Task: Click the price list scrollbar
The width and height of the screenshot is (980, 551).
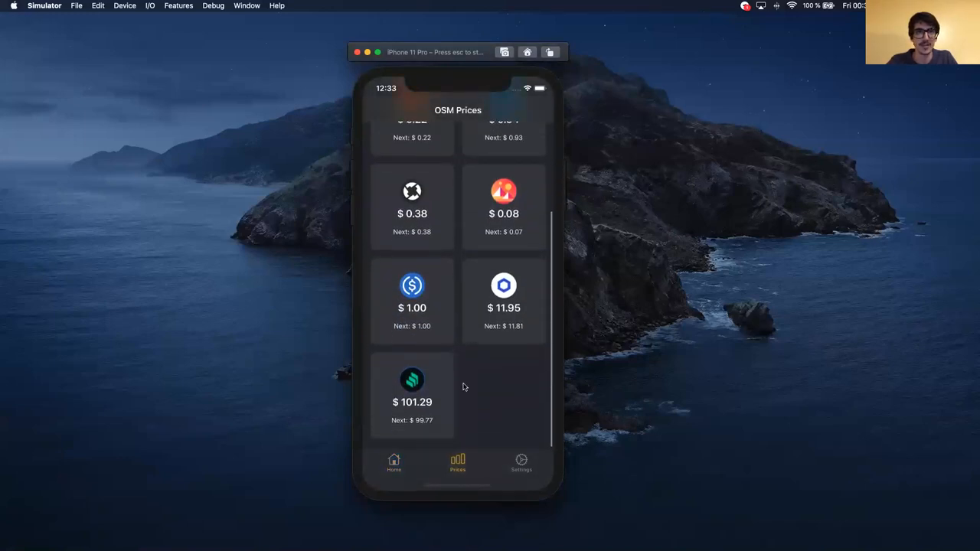Action: pos(551,329)
